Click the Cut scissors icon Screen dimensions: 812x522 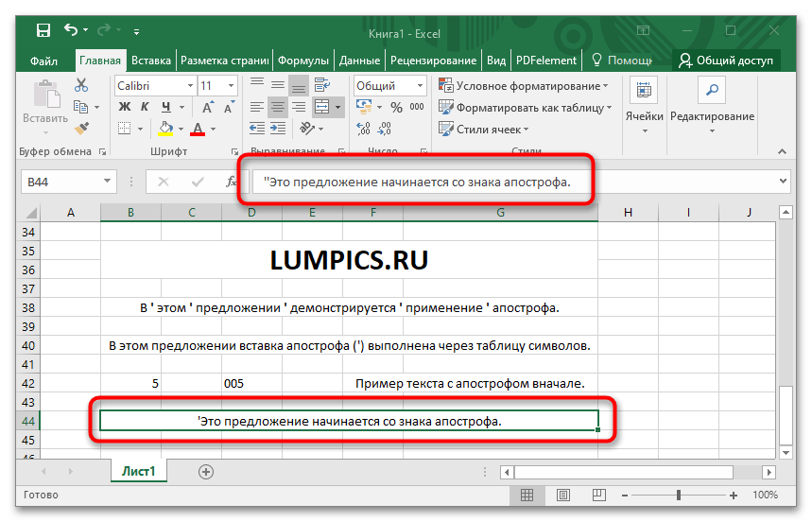[81, 85]
